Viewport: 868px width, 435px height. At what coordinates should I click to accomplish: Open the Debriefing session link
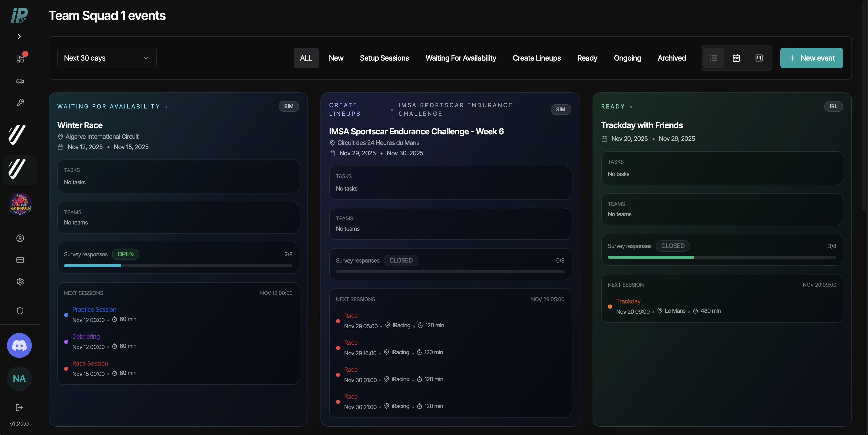(86, 336)
